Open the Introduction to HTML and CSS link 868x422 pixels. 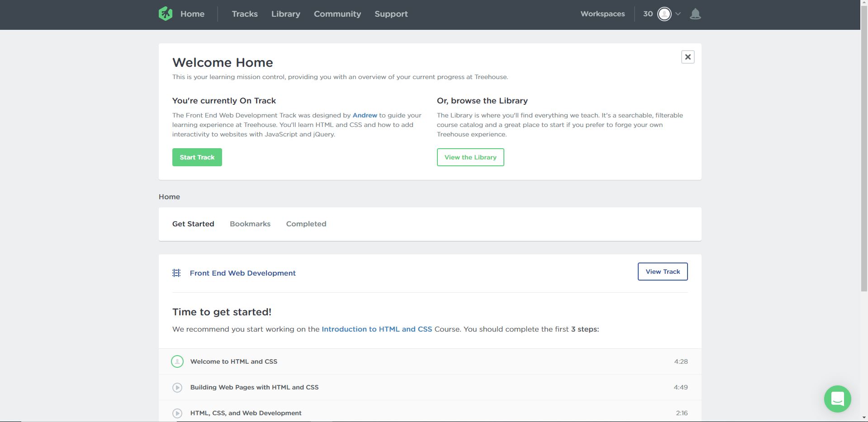[377, 329]
